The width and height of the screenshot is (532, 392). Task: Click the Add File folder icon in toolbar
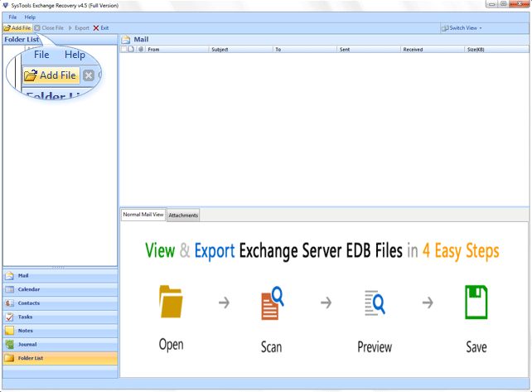(7, 28)
